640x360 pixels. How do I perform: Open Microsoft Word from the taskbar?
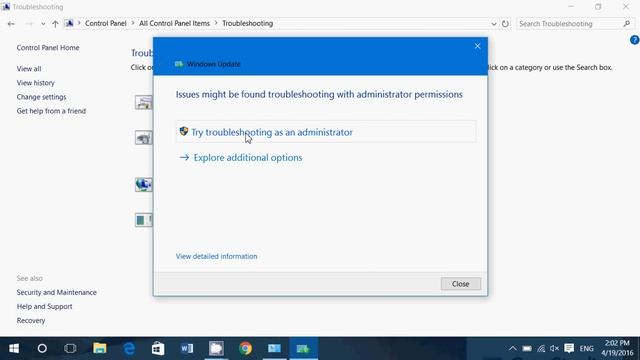pyautogui.click(x=187, y=349)
